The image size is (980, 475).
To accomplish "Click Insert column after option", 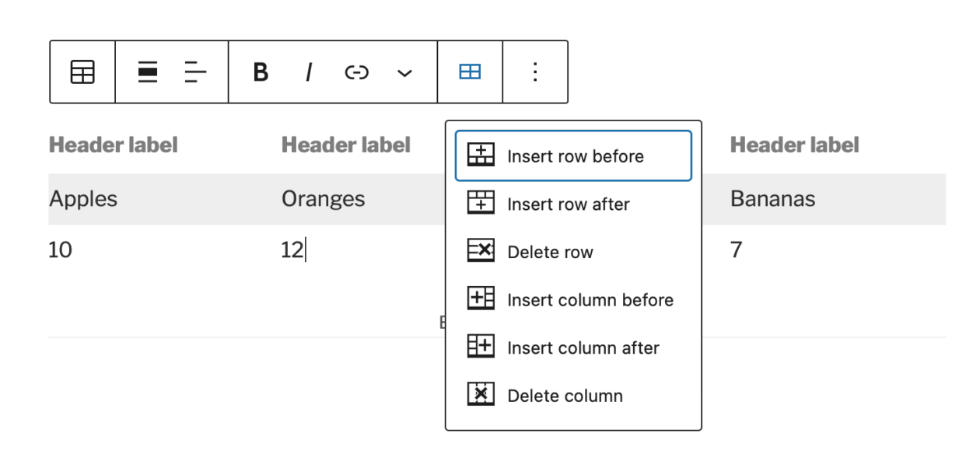I will point(583,348).
